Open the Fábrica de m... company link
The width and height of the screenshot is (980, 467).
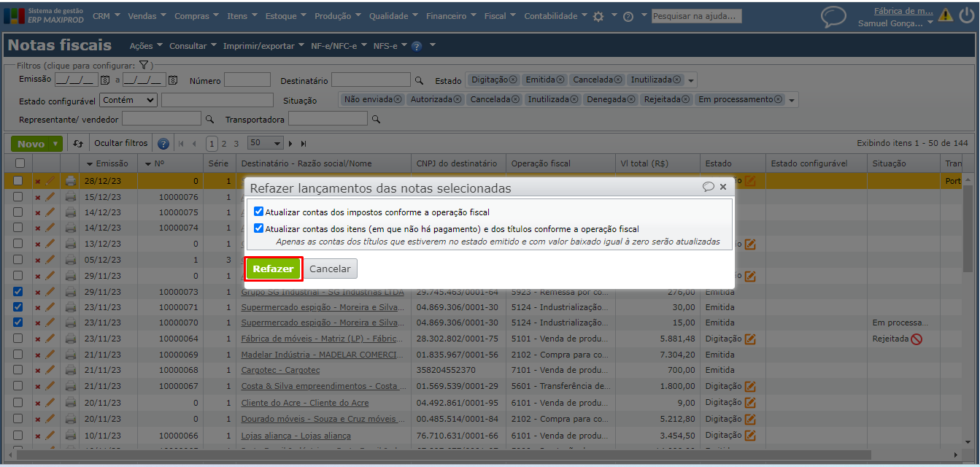[x=903, y=11]
